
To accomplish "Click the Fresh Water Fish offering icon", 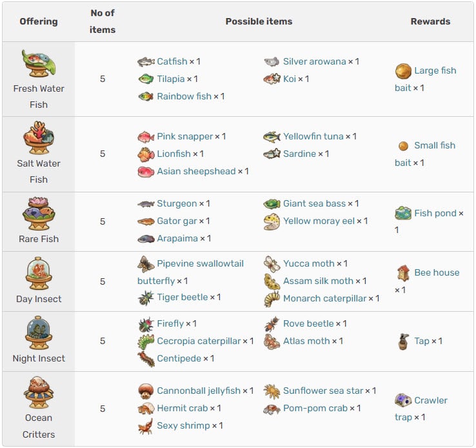I will pos(39,63).
